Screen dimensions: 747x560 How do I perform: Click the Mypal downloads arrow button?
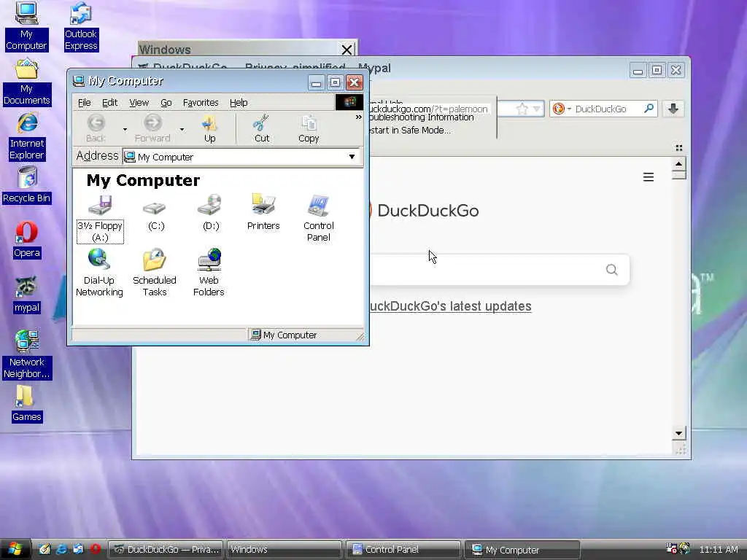click(673, 109)
